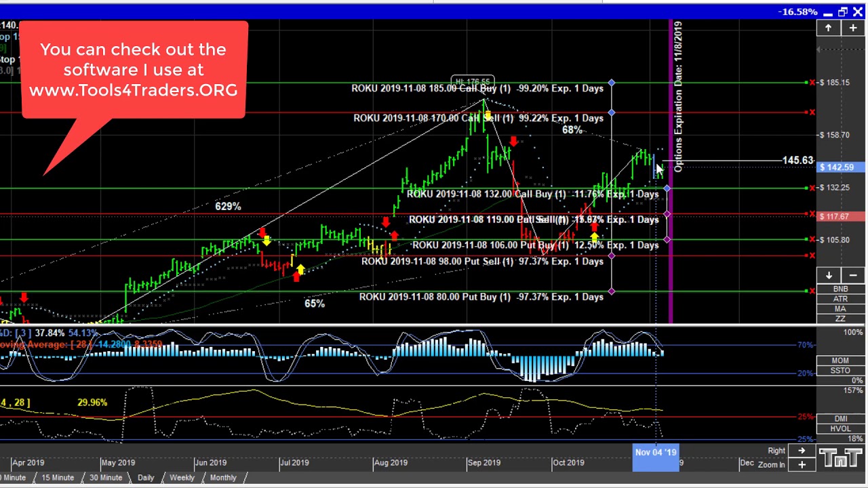Click the down arrow below the price scale

click(828, 275)
